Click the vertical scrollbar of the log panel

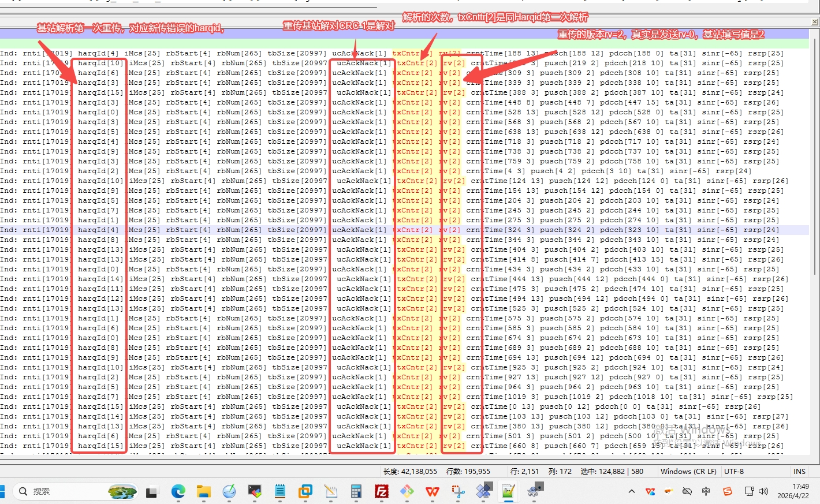(814, 231)
